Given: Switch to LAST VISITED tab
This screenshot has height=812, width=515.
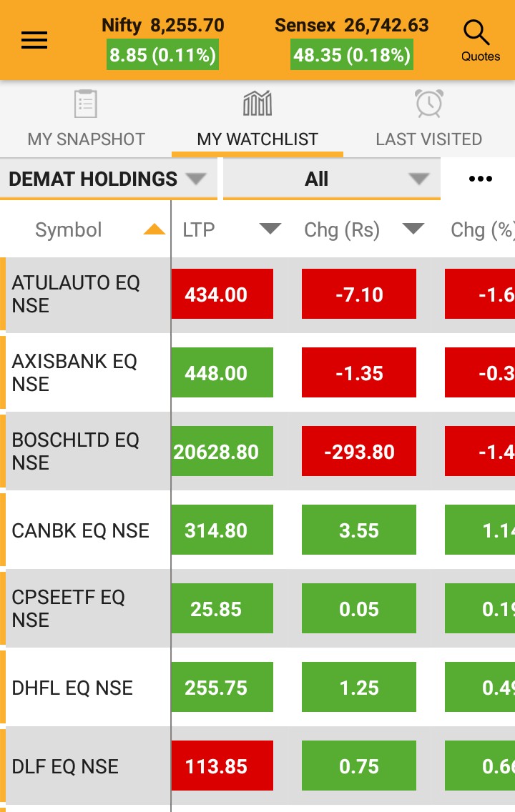Looking at the screenshot, I should [x=429, y=139].
